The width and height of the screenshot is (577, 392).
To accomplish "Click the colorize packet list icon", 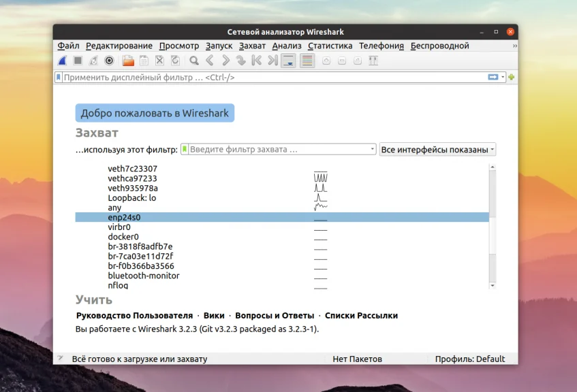I will pos(306,61).
